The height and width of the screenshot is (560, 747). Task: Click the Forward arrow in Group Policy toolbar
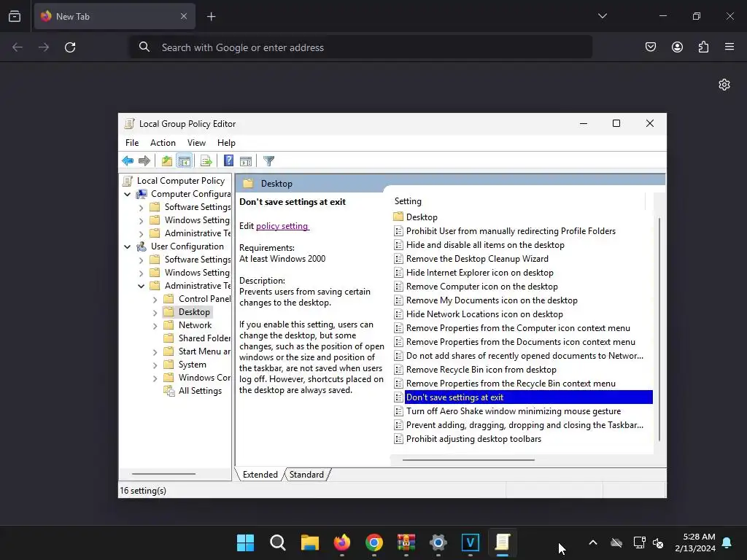tap(144, 161)
